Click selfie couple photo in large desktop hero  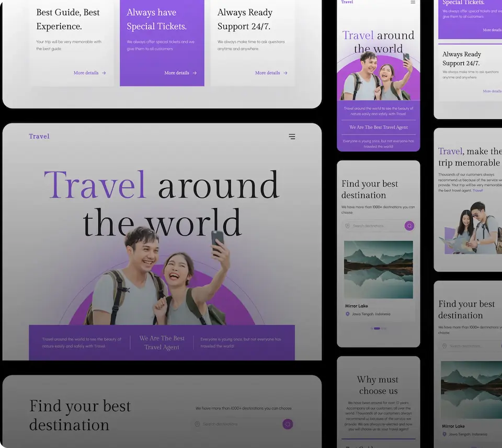click(158, 275)
